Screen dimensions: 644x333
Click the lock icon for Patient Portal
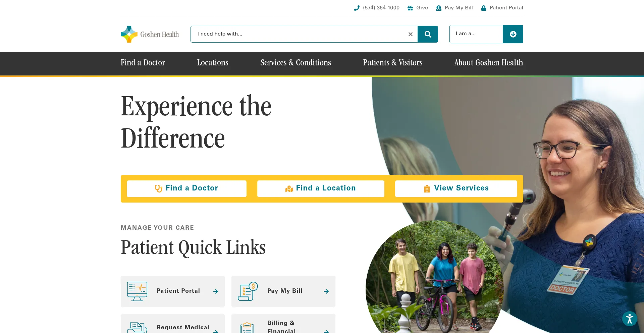click(483, 8)
